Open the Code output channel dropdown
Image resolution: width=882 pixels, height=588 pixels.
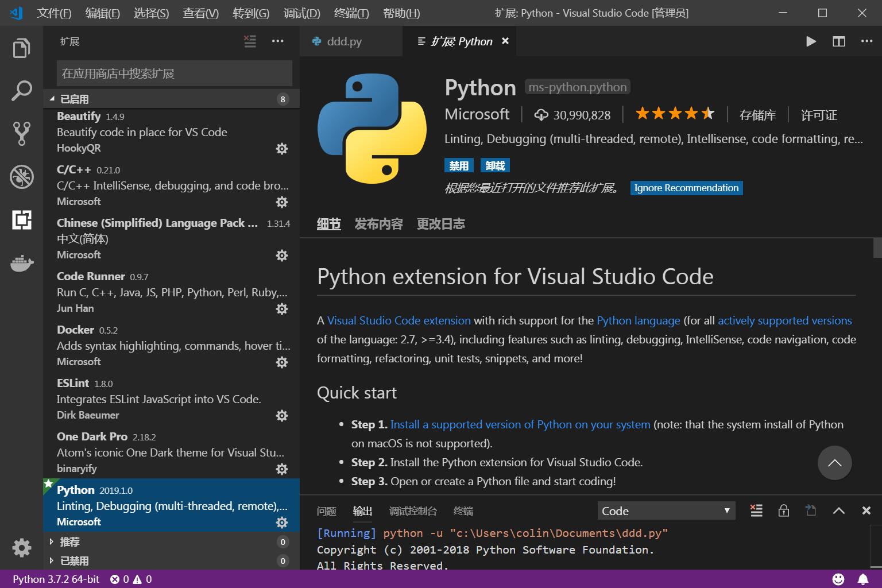(666, 510)
